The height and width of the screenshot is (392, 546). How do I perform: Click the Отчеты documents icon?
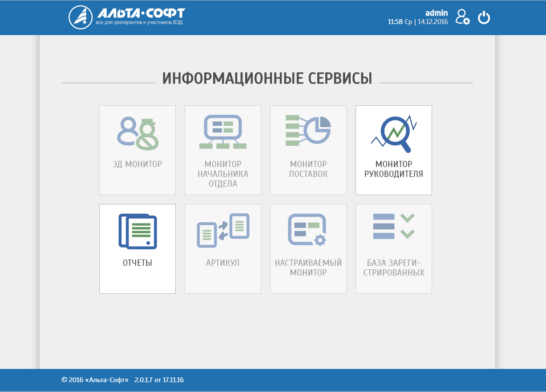point(138,231)
